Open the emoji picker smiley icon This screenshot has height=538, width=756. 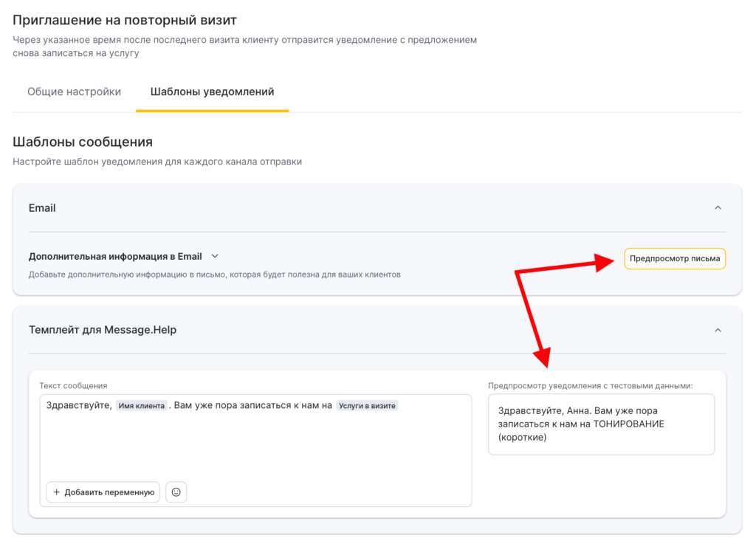pos(176,492)
